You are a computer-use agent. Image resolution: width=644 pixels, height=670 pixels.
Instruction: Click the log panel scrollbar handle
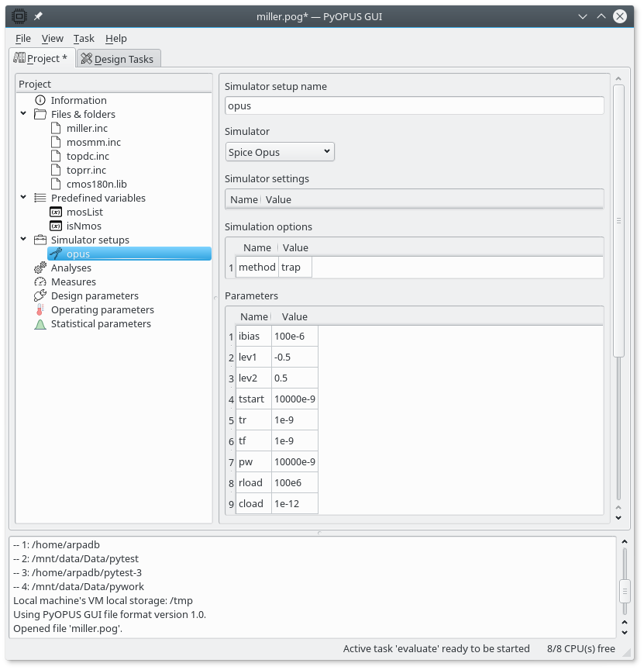coord(625,591)
